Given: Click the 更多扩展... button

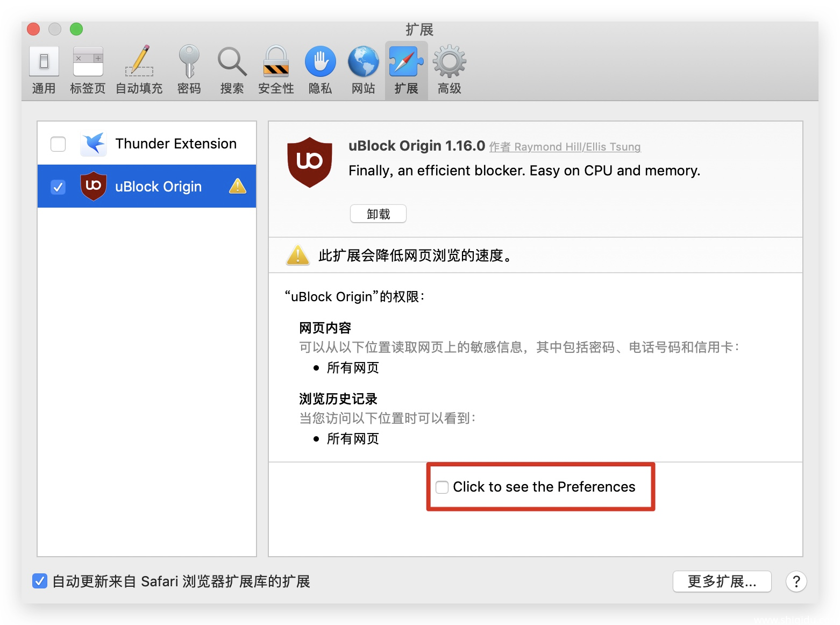Looking at the screenshot, I should (722, 581).
